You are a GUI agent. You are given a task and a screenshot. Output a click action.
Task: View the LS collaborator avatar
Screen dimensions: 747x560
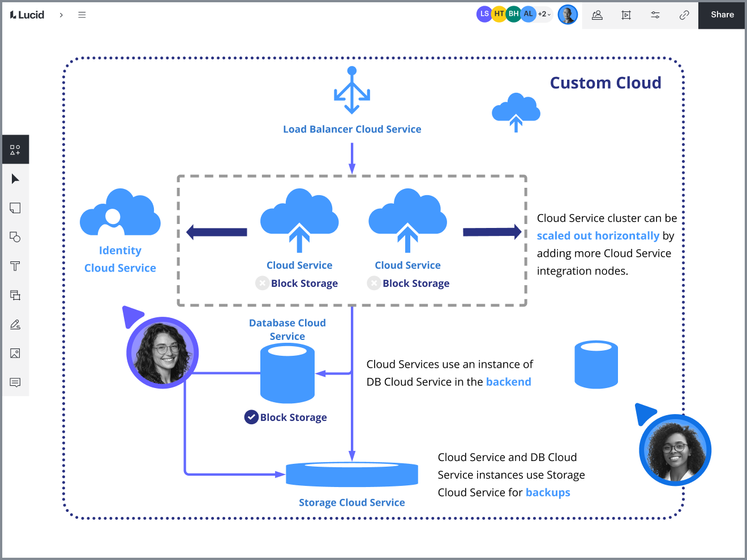click(484, 14)
